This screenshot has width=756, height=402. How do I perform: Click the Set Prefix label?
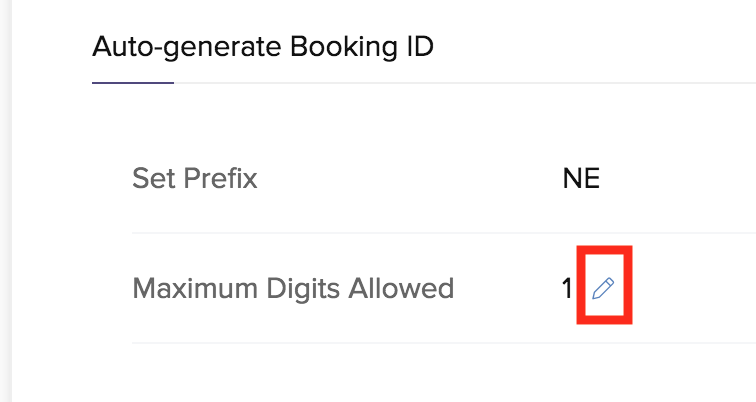(195, 178)
